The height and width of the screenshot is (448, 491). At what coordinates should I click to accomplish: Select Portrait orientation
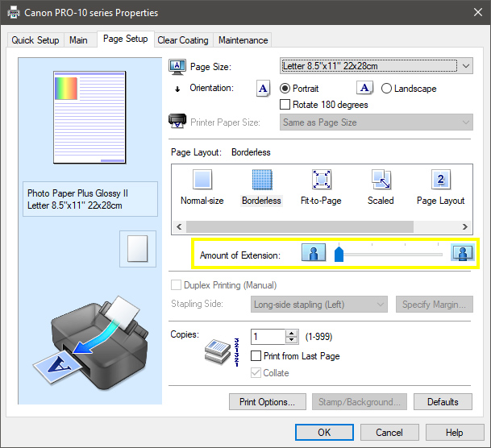pyautogui.click(x=285, y=89)
